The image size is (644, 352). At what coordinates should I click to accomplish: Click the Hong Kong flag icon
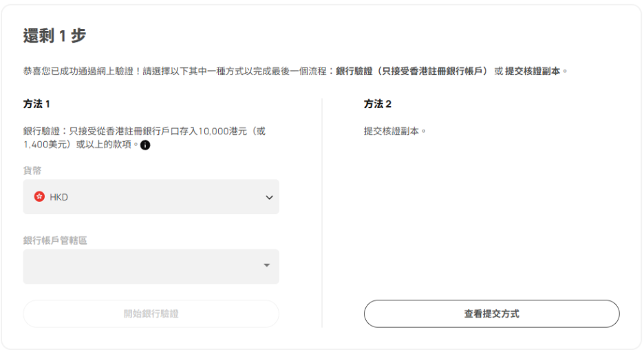(x=39, y=197)
